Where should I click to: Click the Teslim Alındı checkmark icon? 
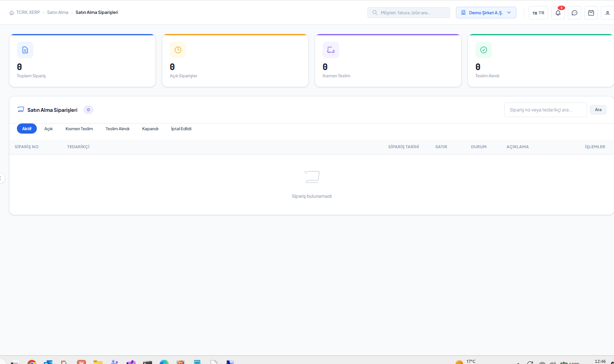484,50
